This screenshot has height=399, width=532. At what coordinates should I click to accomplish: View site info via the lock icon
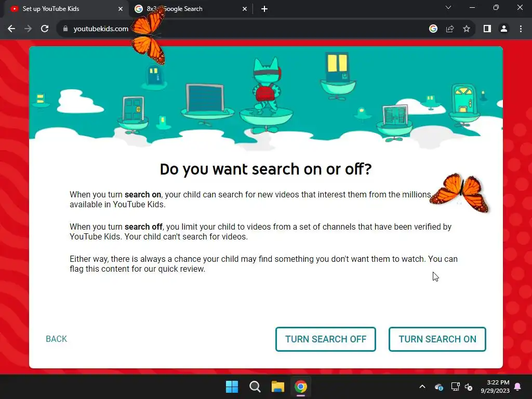pyautogui.click(x=65, y=29)
